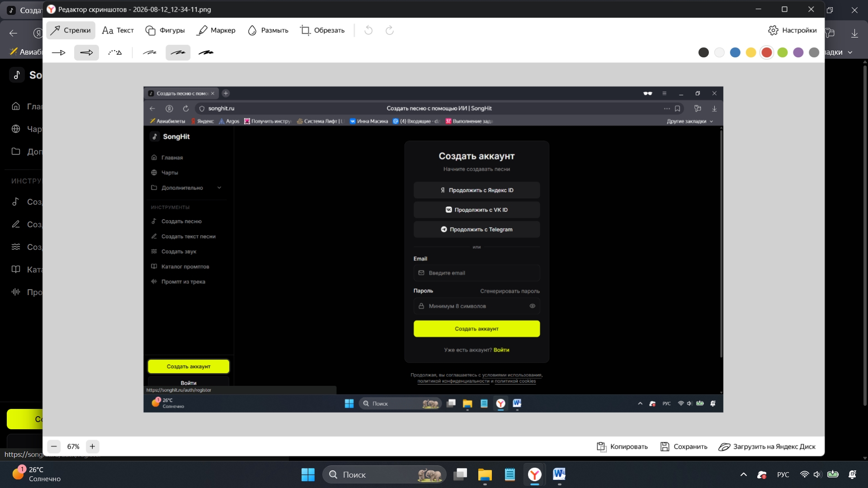Choose the thin single-line arrow style

click(59, 52)
